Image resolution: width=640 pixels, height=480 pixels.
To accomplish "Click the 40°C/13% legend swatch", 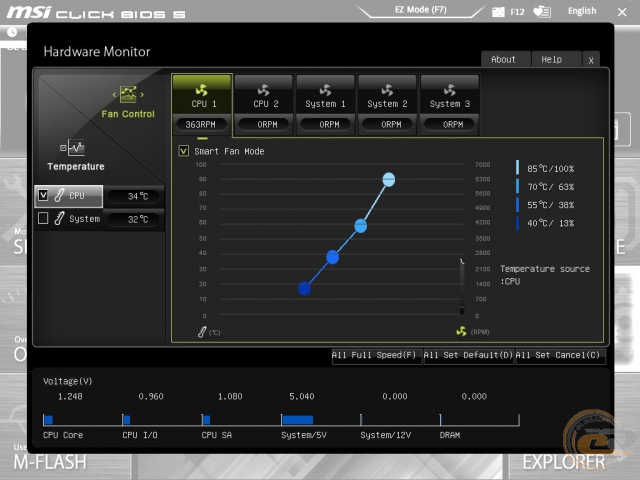I will point(518,223).
